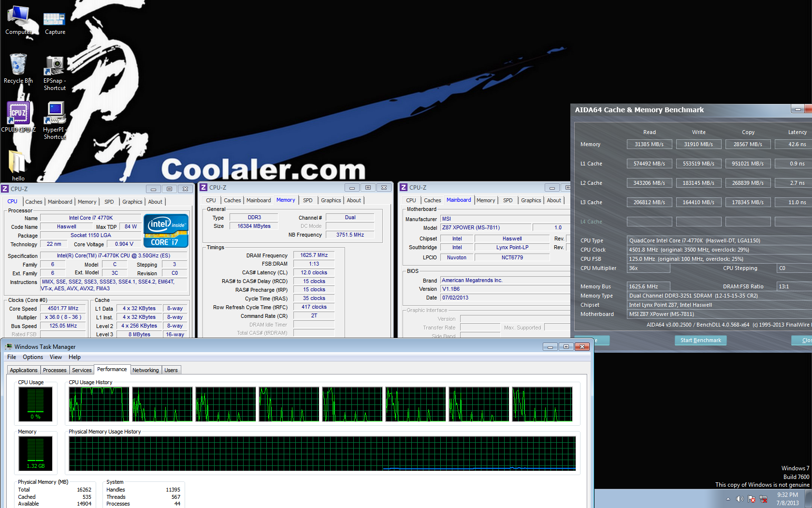Open the Help menu in Task Manager
Screen dimensions: 812x508
click(x=74, y=357)
